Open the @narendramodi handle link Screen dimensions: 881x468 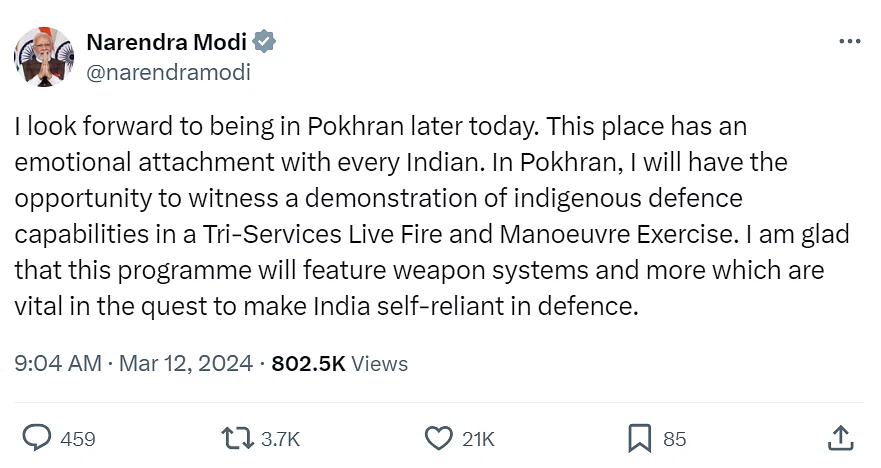pos(169,72)
